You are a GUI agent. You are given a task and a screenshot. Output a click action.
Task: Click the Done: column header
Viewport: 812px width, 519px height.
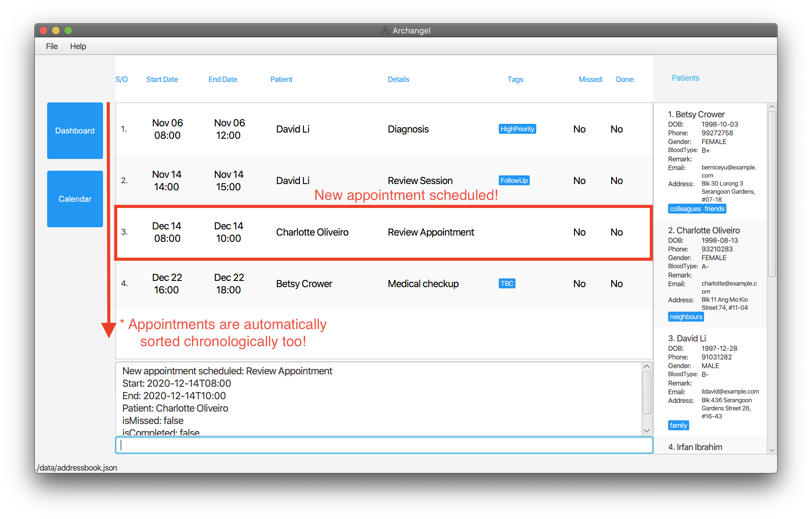click(625, 79)
